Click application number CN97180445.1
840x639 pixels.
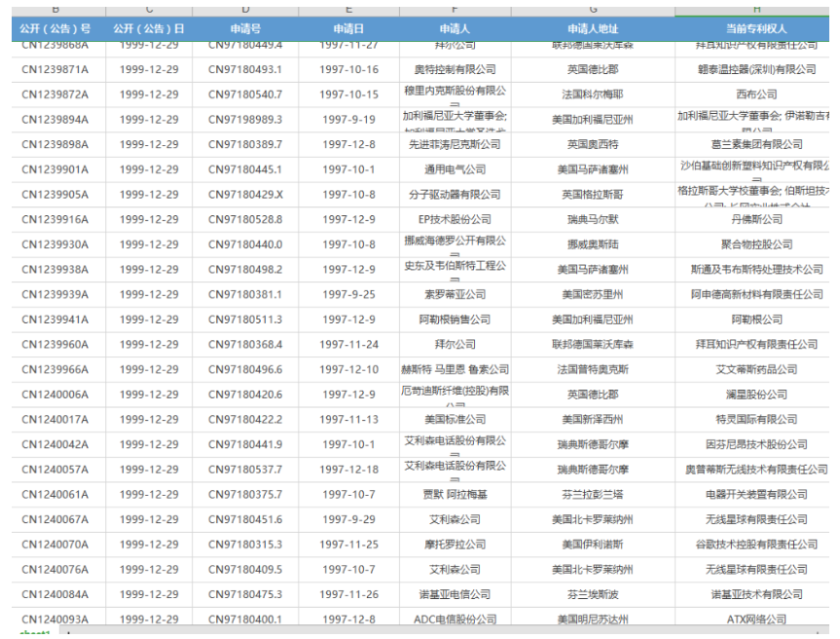point(245,169)
